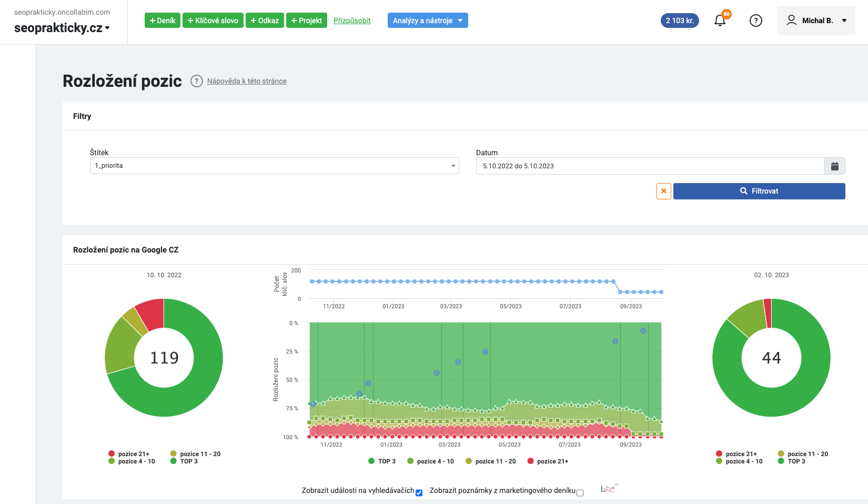Viewport: 868px width, 504px height.
Task: Toggle 'Zobrazit události na vyhledávačích' checkbox
Action: click(x=419, y=493)
